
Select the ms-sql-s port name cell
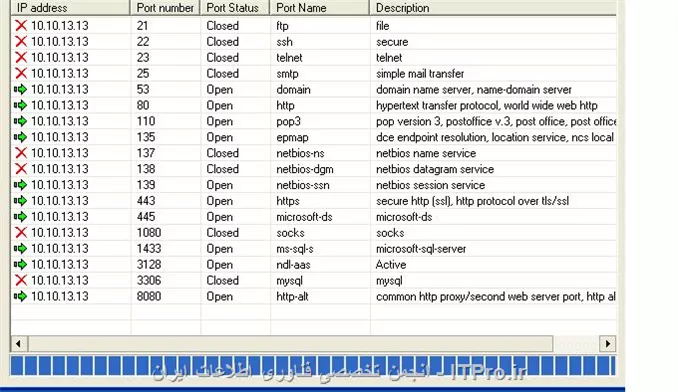tap(295, 249)
